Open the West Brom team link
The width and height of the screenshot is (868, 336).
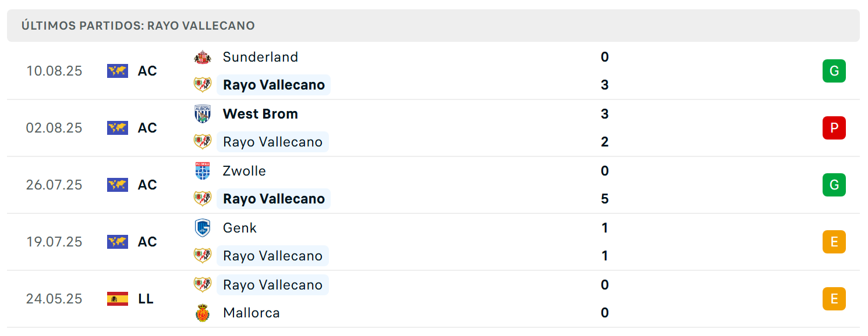click(x=260, y=114)
